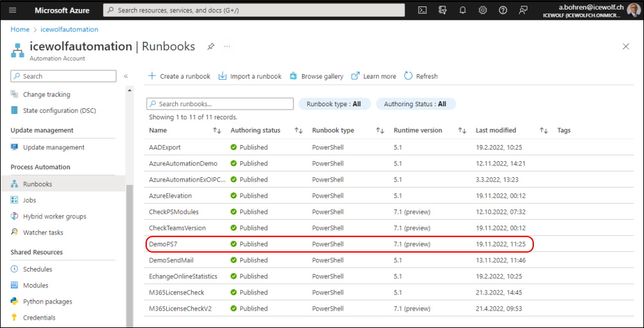Open the Microsoft Azure home label
Viewport: 644px width, 328px height.
62,10
